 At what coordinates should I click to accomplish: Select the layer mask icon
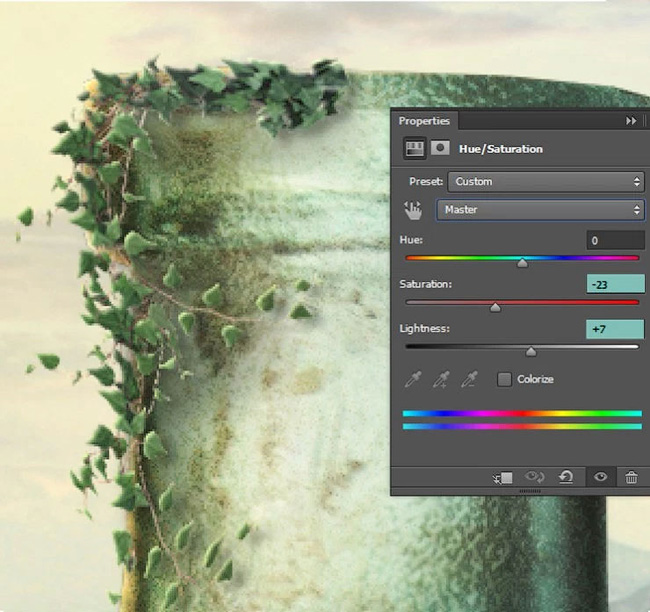click(x=440, y=148)
